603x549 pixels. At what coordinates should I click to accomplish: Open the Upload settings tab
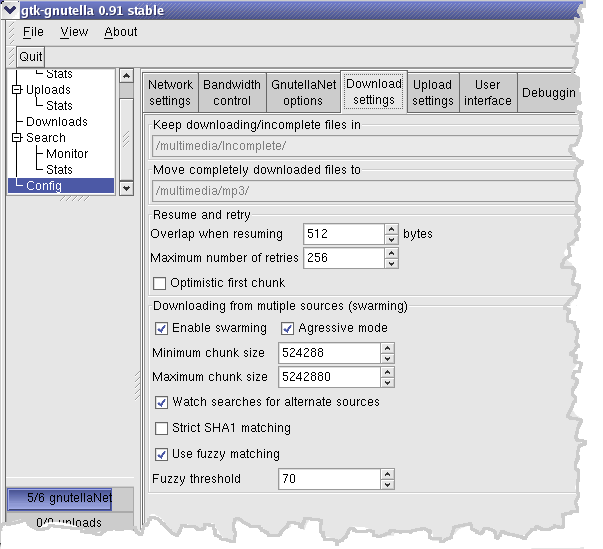[x=432, y=93]
